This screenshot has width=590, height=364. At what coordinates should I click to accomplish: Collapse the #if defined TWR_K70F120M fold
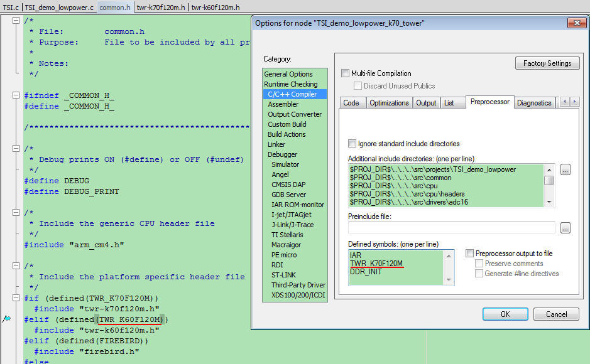[16, 298]
